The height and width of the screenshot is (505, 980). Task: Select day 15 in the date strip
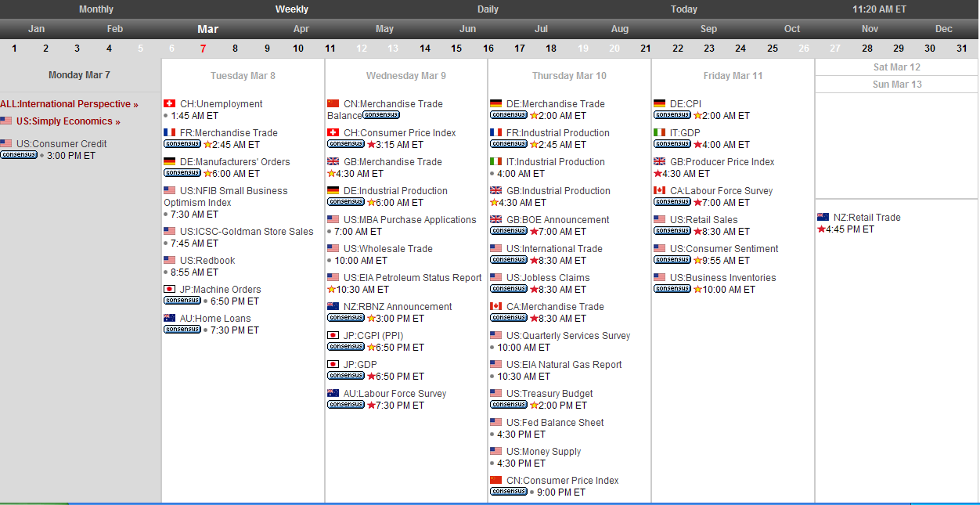pos(456,49)
